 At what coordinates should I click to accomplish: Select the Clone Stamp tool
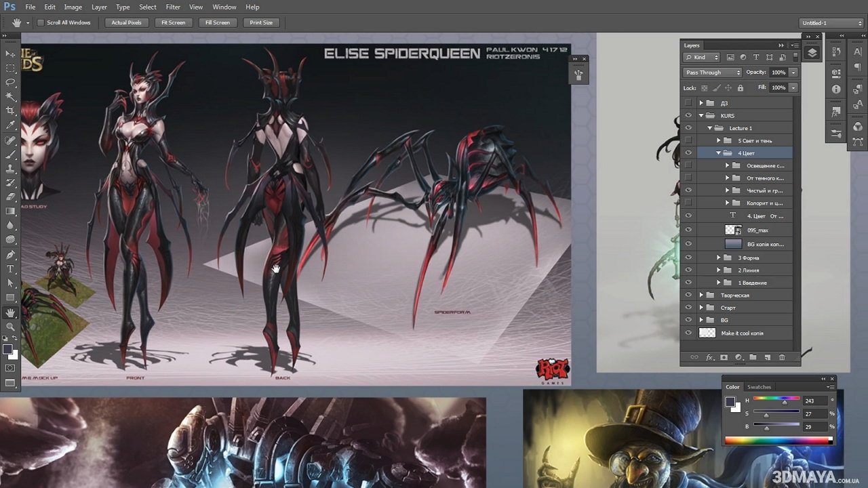[x=10, y=169]
